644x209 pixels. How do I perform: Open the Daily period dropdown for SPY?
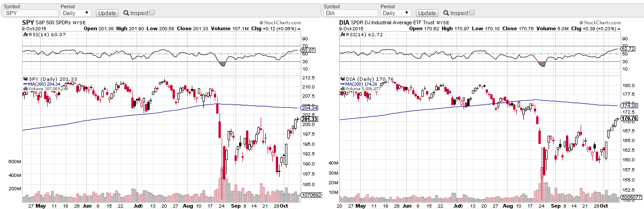coord(76,13)
